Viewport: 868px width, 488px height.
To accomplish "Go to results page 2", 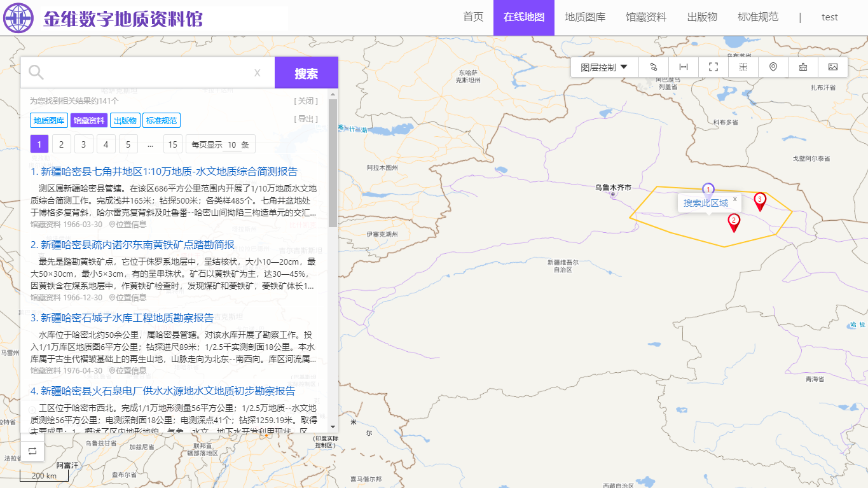I will point(61,144).
